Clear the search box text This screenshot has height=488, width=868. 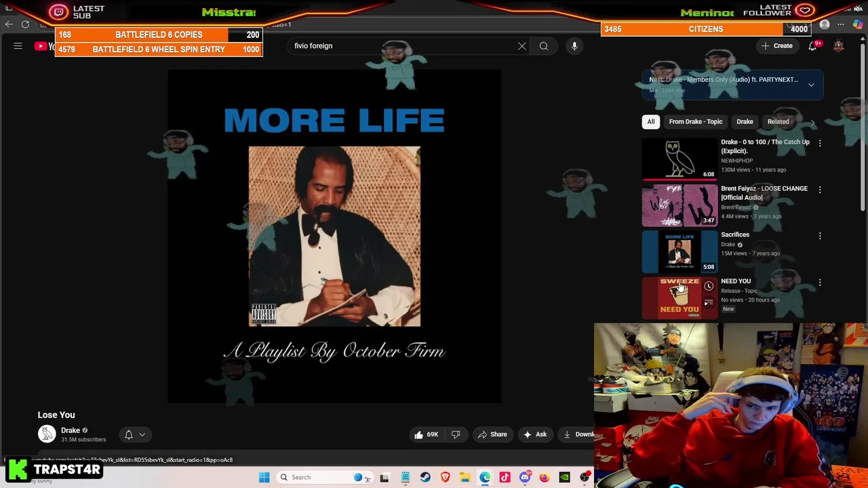pyautogui.click(x=522, y=46)
